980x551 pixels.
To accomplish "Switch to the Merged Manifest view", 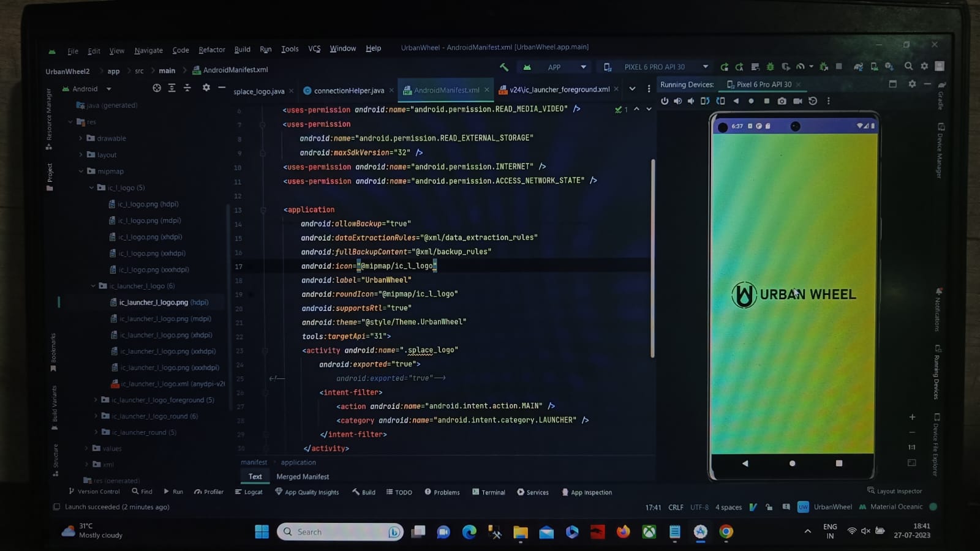I will pyautogui.click(x=303, y=476).
